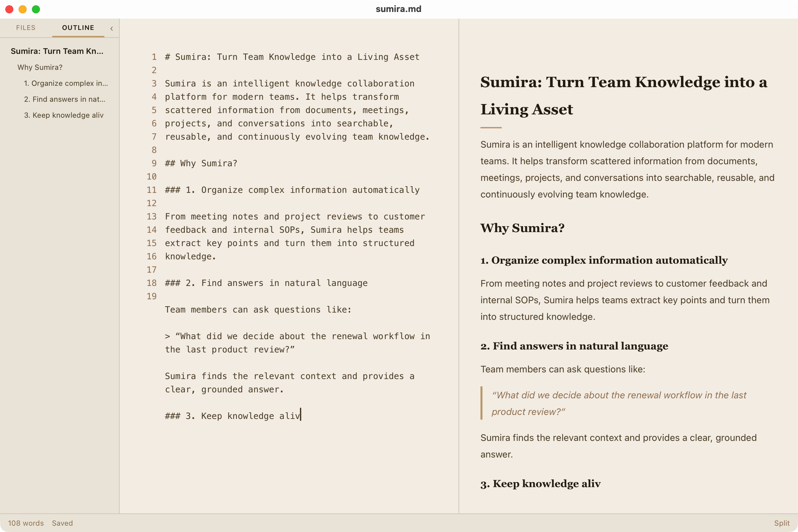Select '3. Keep knowledge aliv' outline item
798x532 pixels.
[64, 115]
